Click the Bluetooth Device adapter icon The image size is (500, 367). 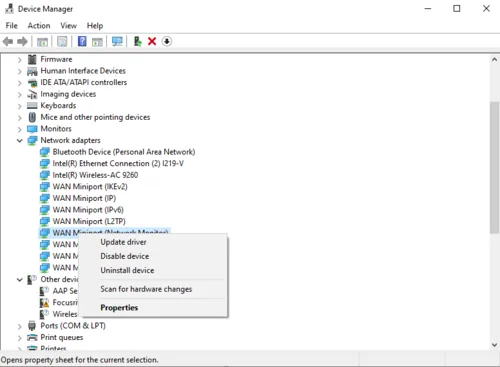pos(45,152)
